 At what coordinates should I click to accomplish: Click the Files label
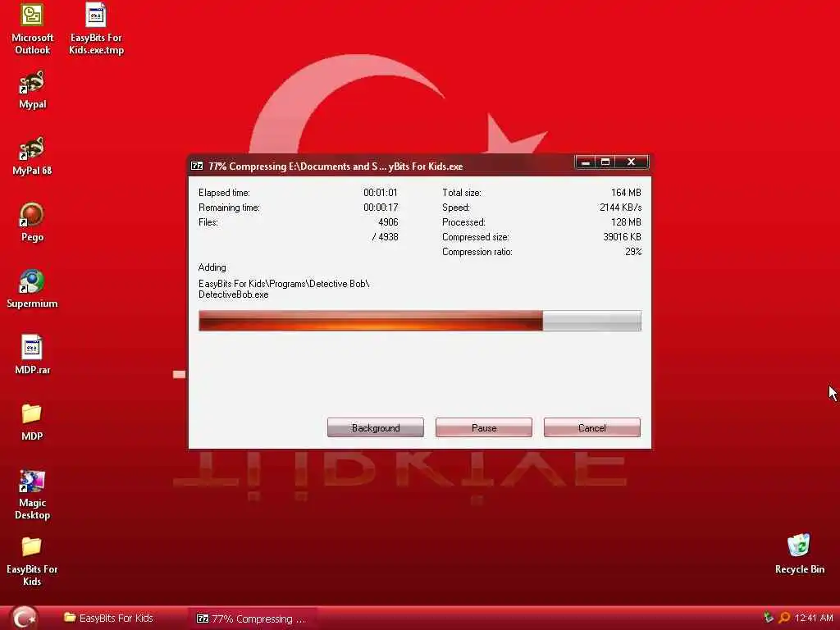[208, 222]
